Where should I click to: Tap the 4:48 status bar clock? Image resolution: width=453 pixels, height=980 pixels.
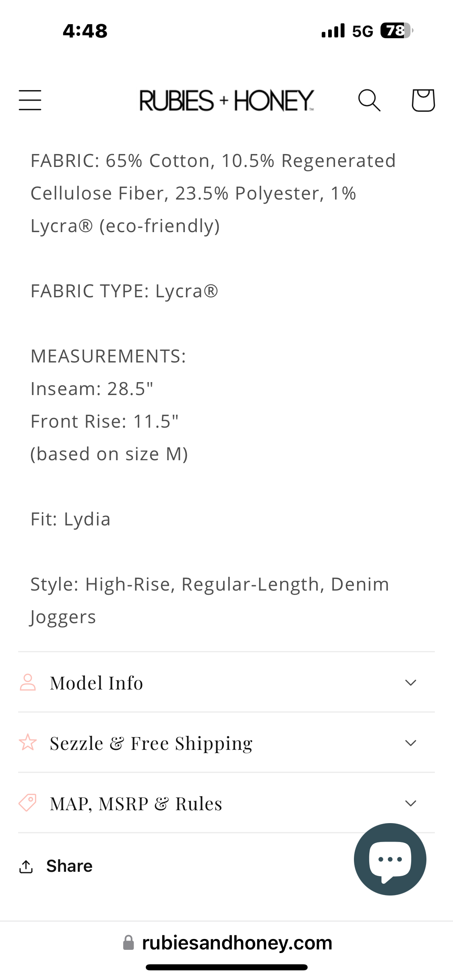(85, 31)
